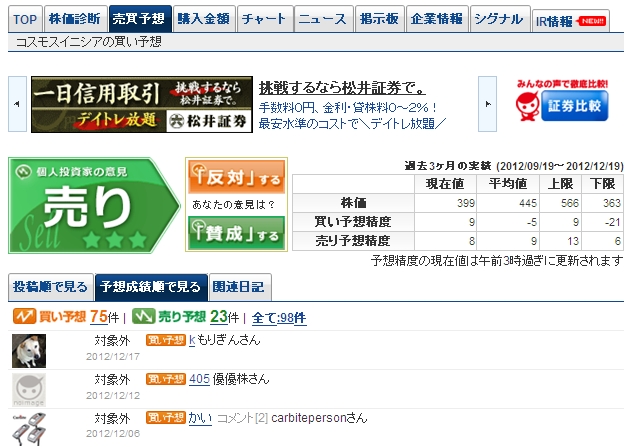Click the 売り予想精度 upper limit 13 cell
The width and height of the screenshot is (630, 447).
click(x=560, y=241)
